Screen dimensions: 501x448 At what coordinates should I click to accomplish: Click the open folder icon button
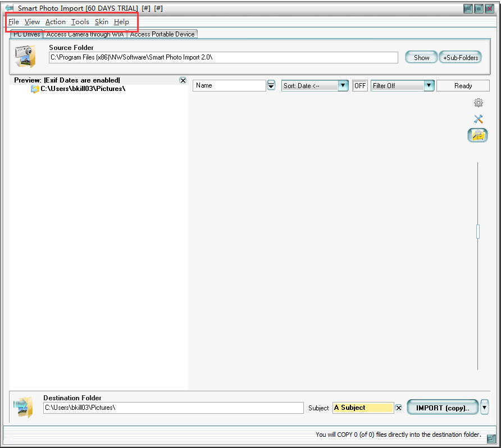(x=477, y=135)
